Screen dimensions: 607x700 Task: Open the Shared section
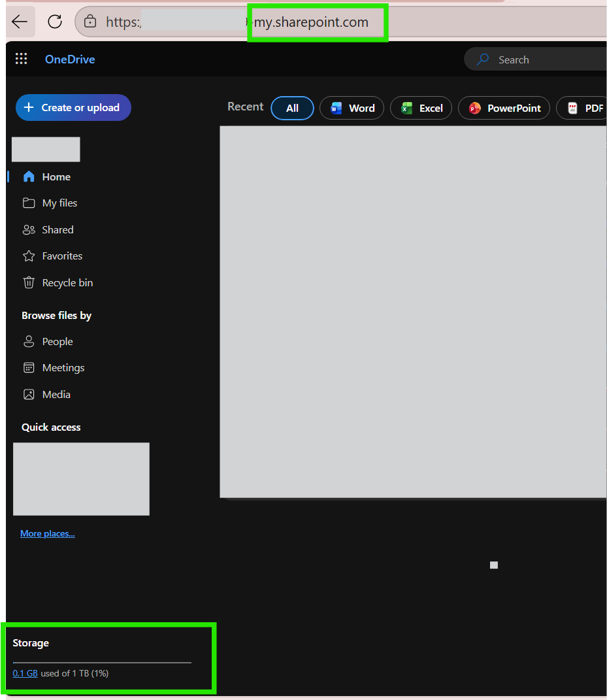pyautogui.click(x=58, y=230)
